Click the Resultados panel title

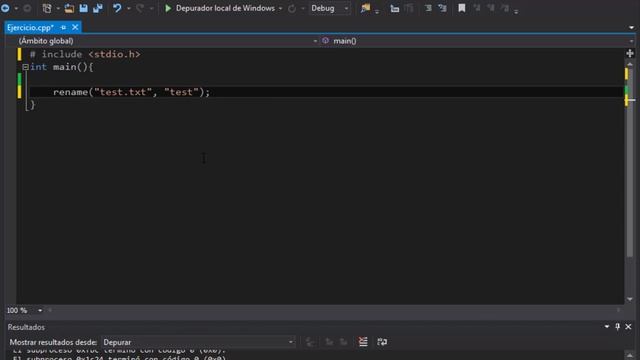(x=26, y=327)
